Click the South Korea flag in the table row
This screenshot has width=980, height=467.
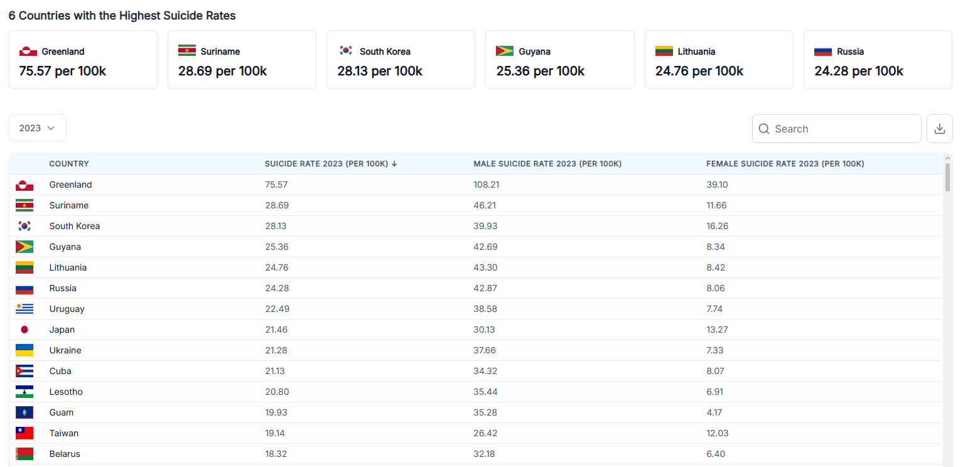click(x=24, y=226)
